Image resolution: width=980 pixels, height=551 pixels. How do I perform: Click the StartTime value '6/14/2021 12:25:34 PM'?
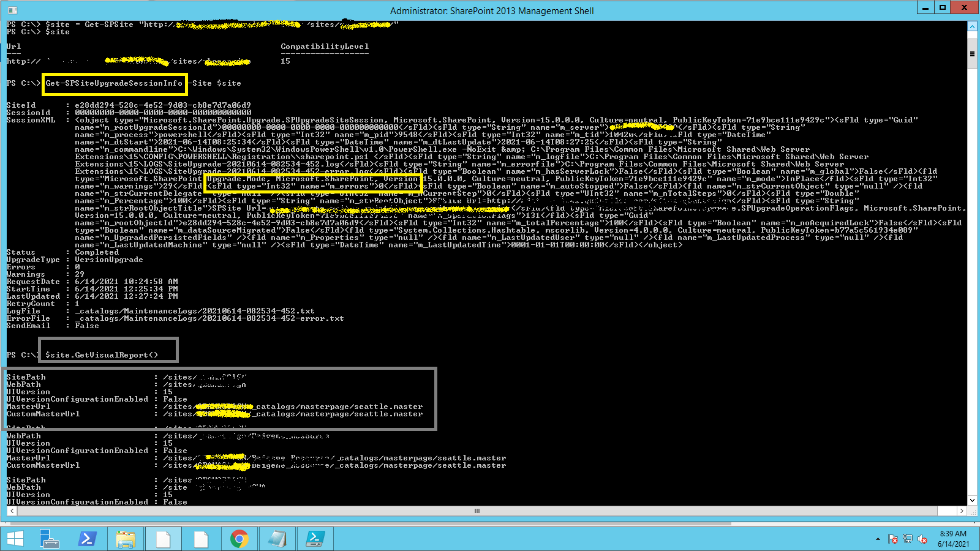click(x=126, y=289)
